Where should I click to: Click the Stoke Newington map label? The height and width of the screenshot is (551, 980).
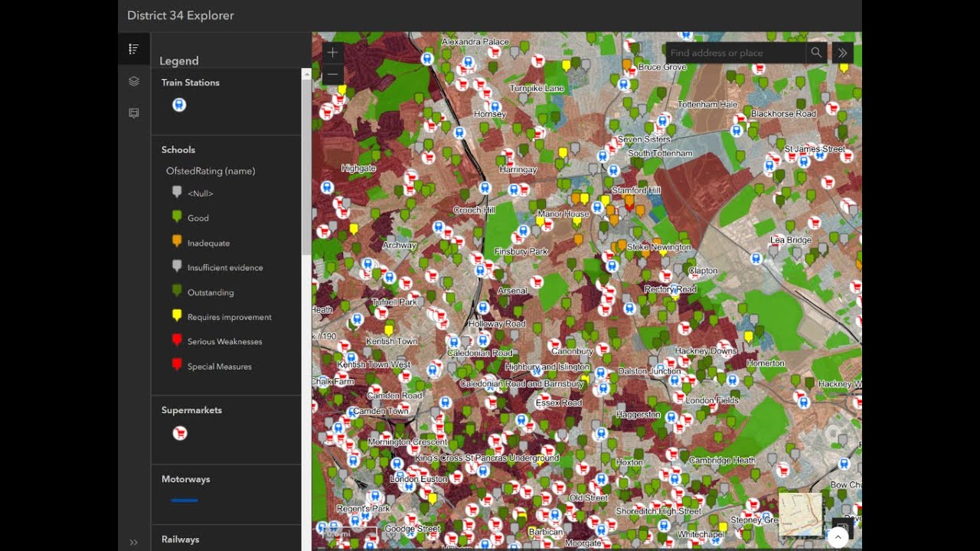[658, 247]
